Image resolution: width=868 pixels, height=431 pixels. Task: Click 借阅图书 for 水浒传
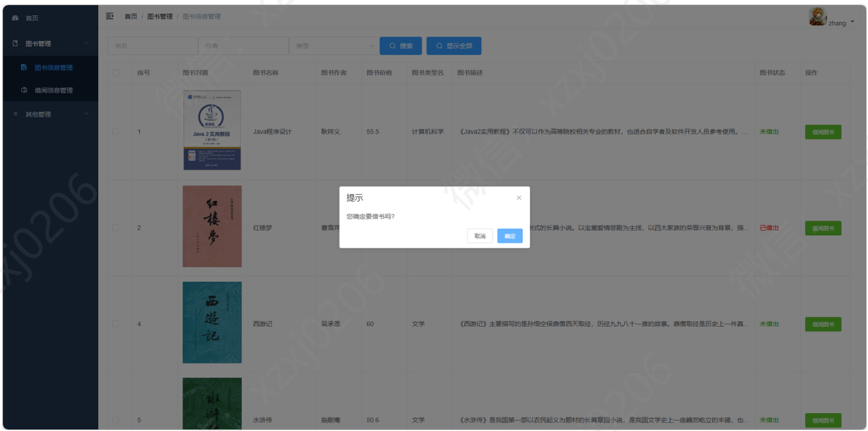(x=823, y=420)
